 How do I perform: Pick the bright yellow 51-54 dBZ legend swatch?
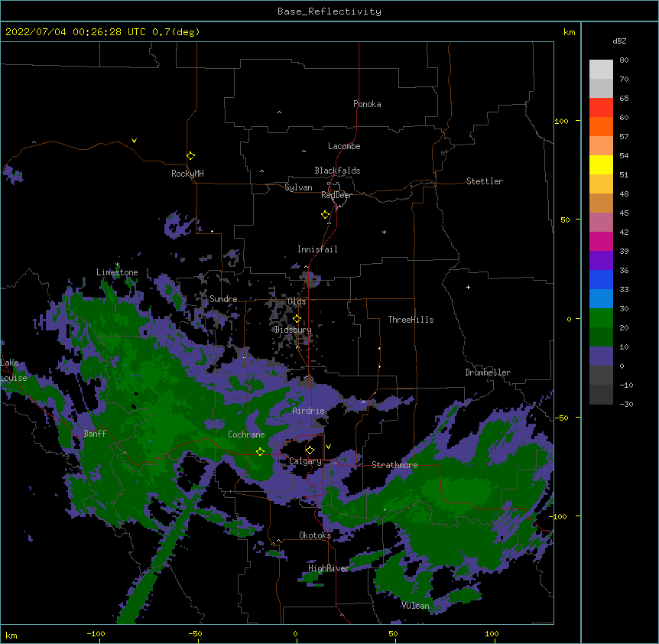click(x=601, y=164)
